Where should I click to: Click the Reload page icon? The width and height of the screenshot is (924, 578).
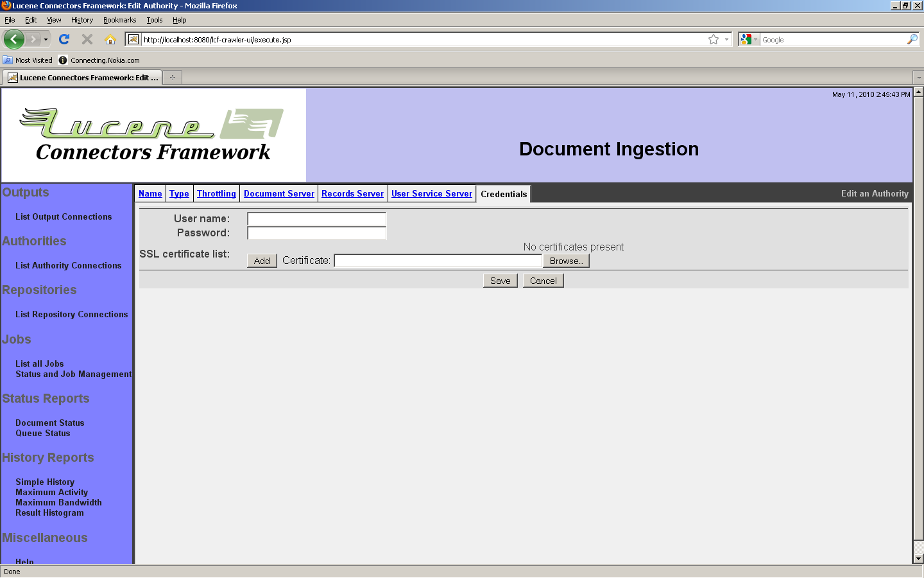coord(64,39)
